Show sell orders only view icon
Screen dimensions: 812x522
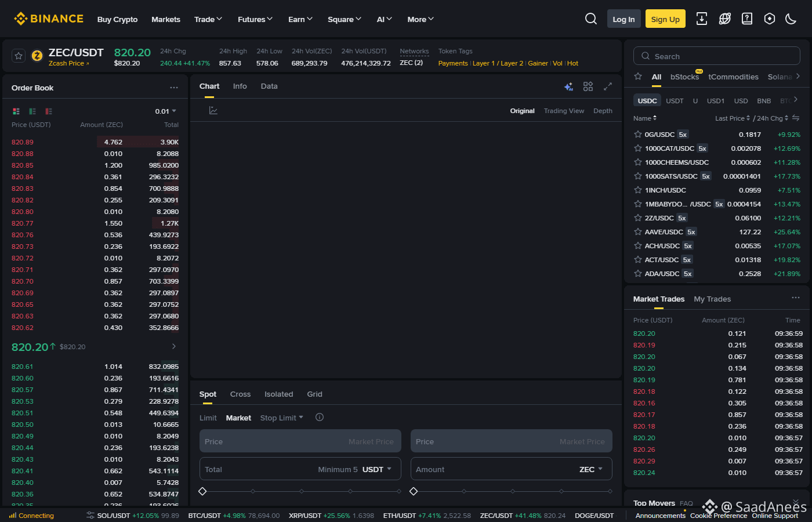click(49, 111)
